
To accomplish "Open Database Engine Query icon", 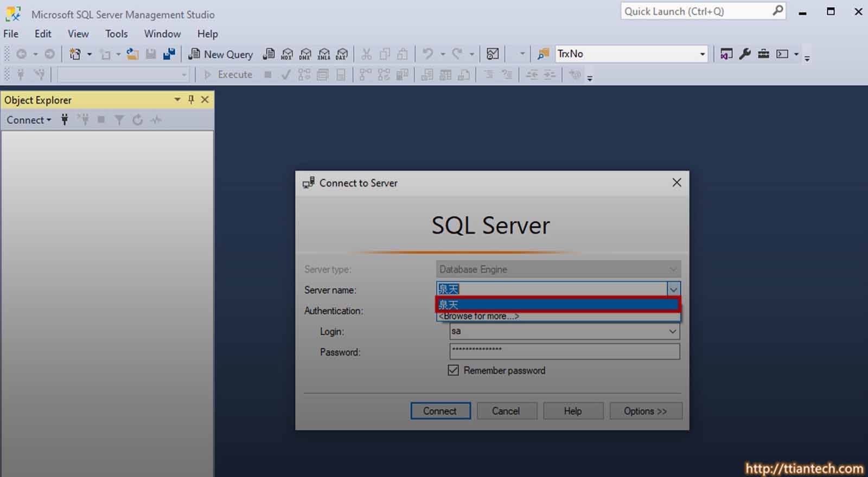I will coord(269,54).
